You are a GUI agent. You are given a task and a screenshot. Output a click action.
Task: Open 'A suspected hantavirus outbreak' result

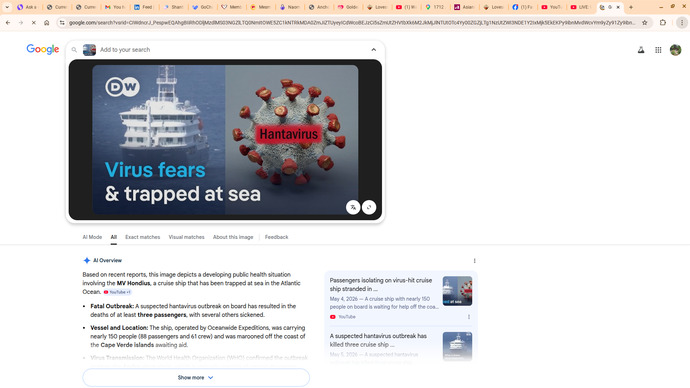coord(378,340)
